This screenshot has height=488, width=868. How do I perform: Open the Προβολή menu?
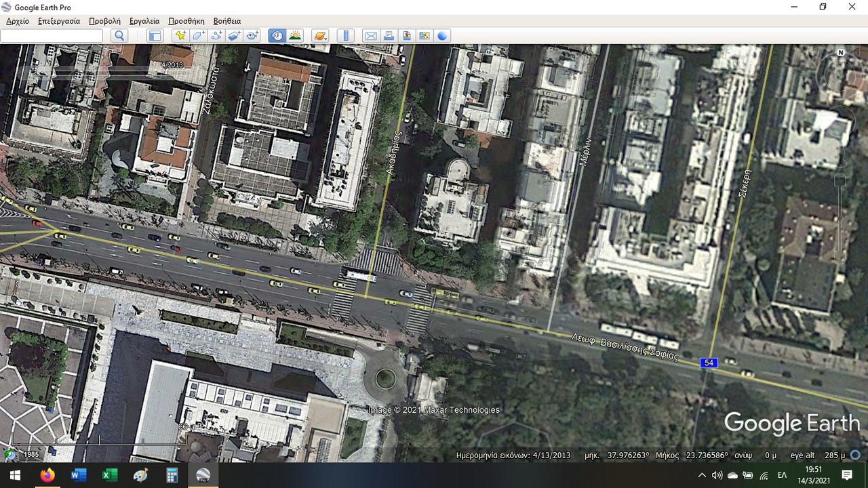(x=104, y=21)
